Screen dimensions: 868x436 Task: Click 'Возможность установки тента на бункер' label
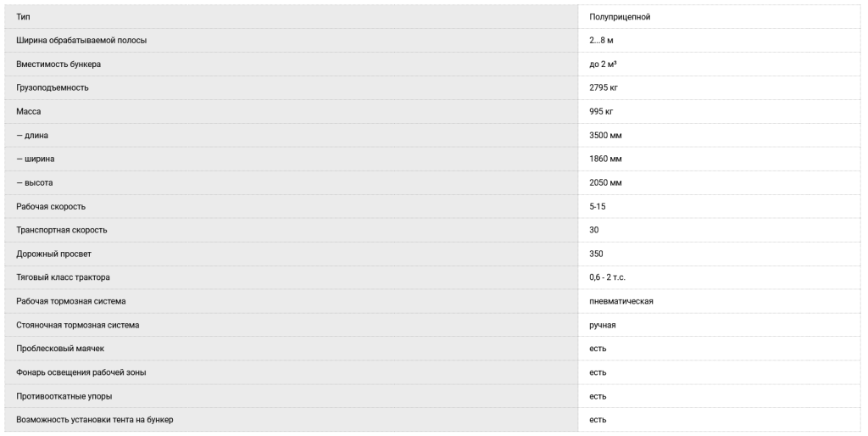[95, 420]
